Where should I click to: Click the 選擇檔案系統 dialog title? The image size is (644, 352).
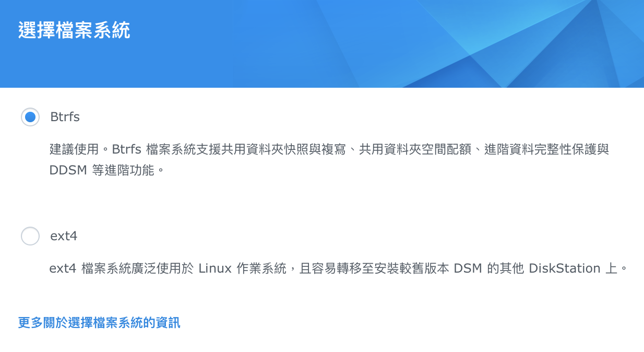pos(74,31)
